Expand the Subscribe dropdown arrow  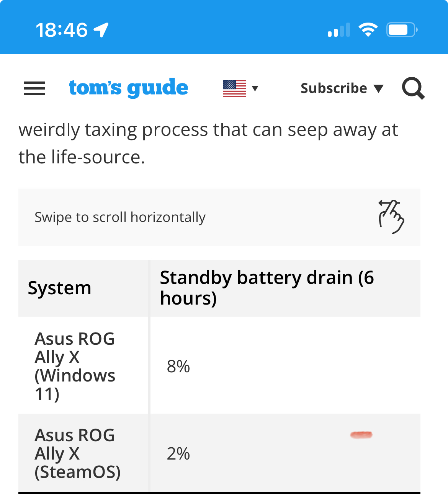tap(378, 88)
